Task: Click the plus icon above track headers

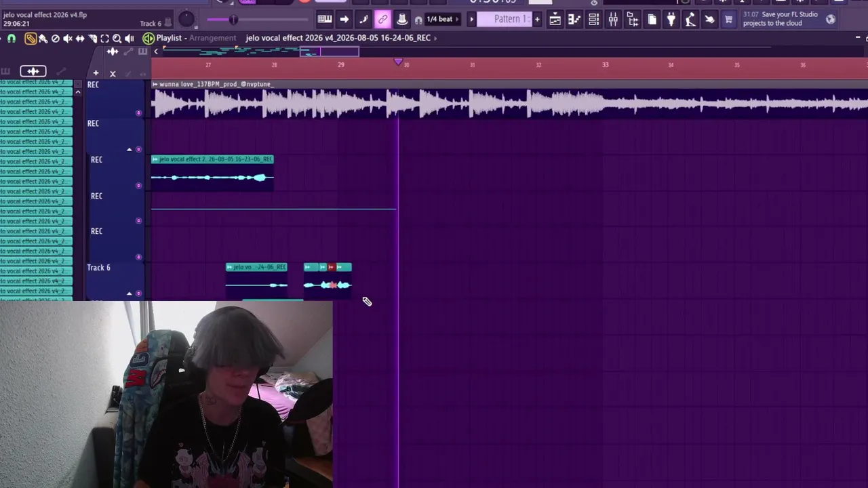Action: click(x=96, y=73)
